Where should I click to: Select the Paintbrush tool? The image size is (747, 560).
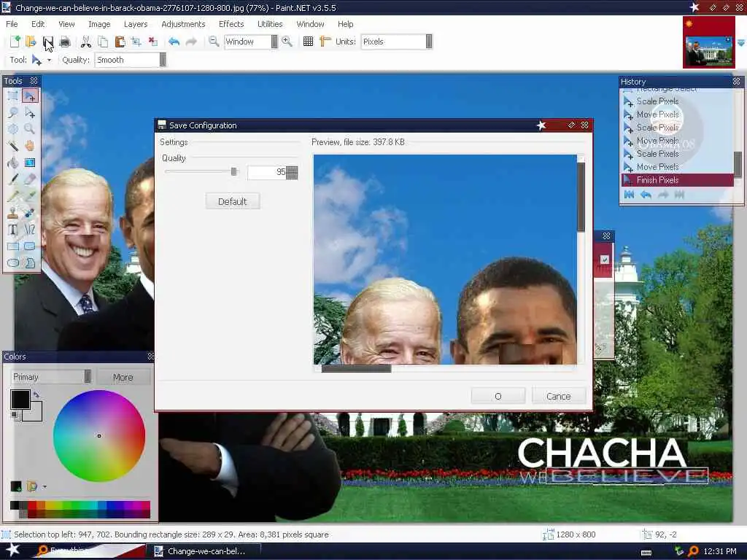13,179
